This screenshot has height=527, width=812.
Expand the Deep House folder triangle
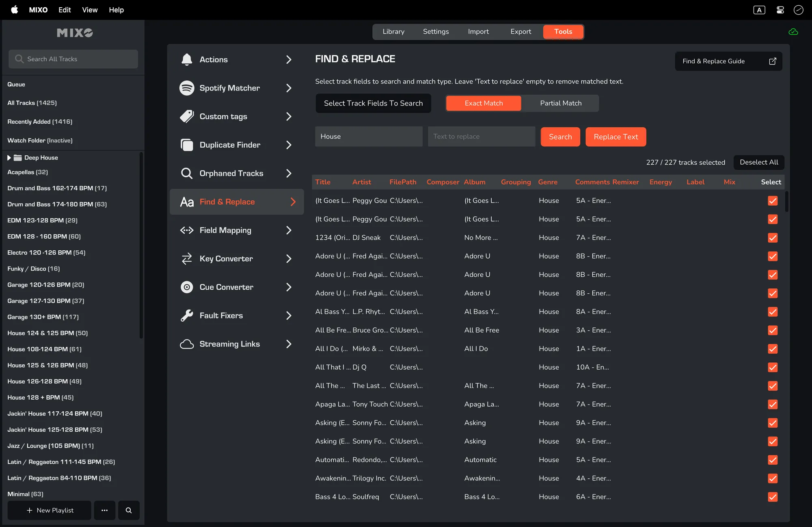coord(9,158)
